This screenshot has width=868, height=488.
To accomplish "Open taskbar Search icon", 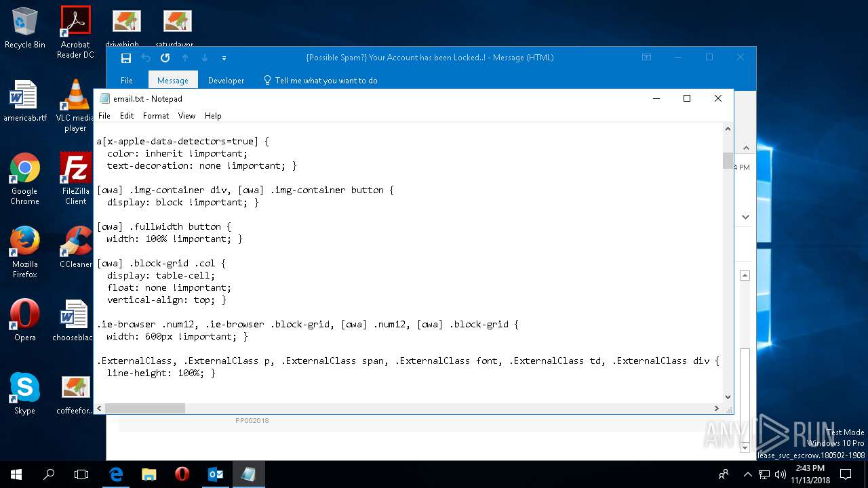I will click(x=49, y=474).
